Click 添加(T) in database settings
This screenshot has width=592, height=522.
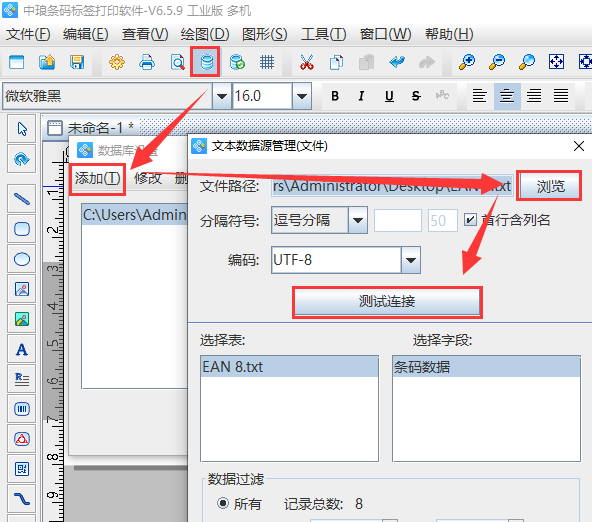tap(97, 178)
